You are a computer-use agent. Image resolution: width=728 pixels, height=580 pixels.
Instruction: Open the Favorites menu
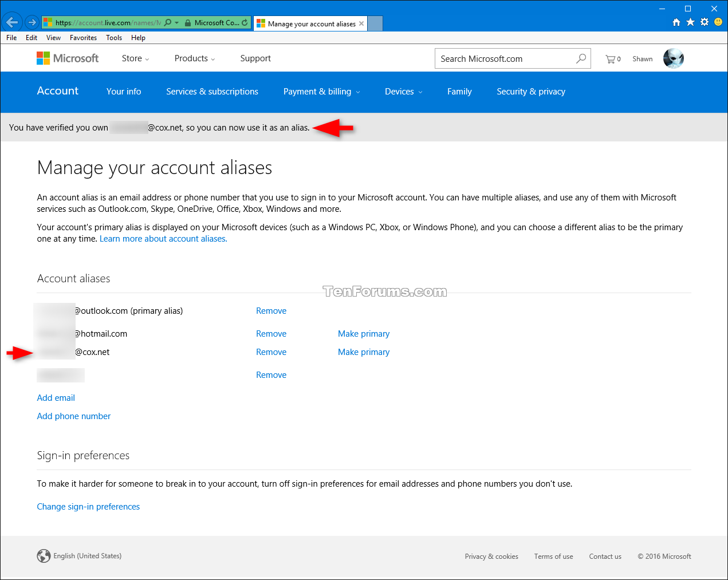[x=83, y=38]
